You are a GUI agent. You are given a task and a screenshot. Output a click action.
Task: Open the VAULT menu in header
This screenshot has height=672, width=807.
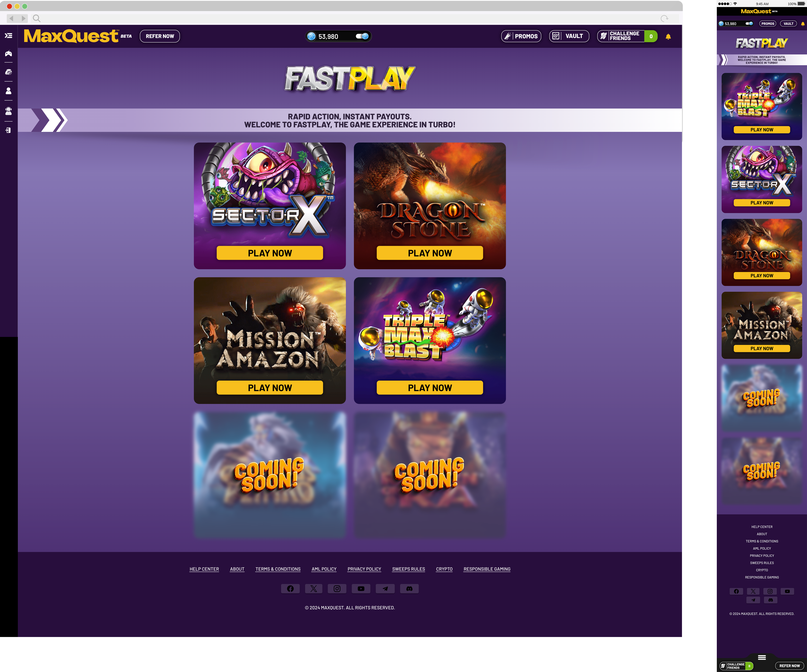[x=569, y=36]
